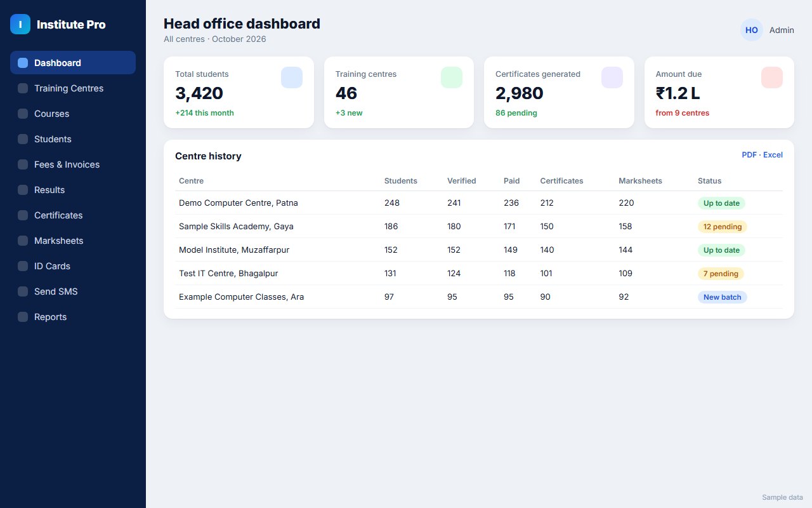The width and height of the screenshot is (812, 508).
Task: Select Demo Computer Centre, Patna row name
Action: (239, 203)
